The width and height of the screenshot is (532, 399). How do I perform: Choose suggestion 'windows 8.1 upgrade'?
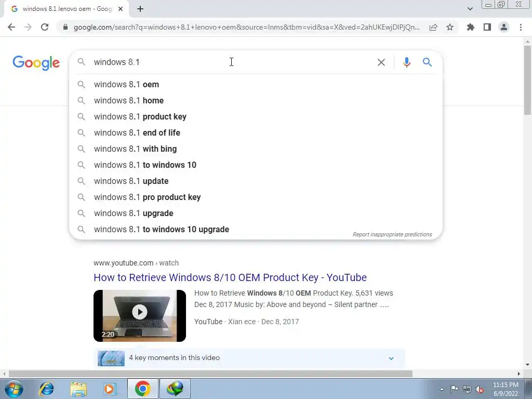256,214
